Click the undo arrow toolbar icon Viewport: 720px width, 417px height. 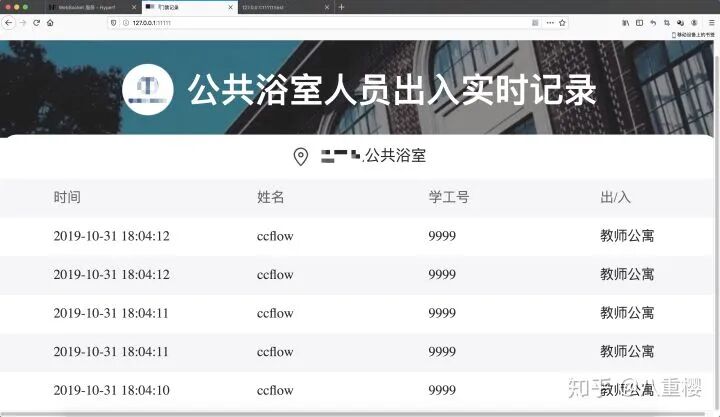(653, 23)
